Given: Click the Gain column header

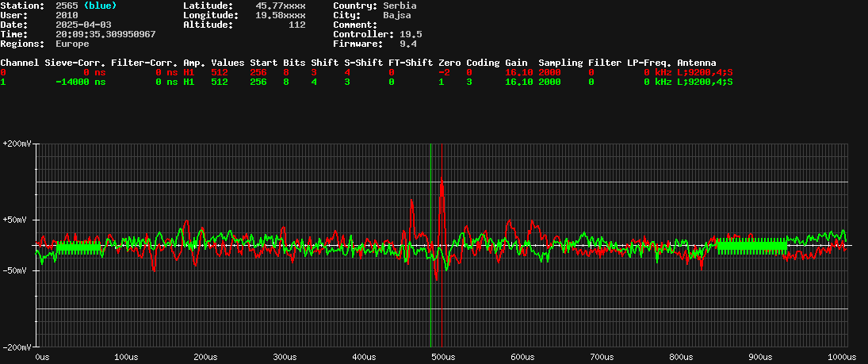Looking at the screenshot, I should click(517, 63).
